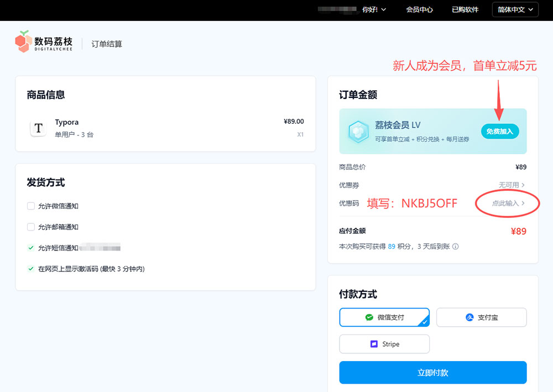Click the X1 quantity label
The width and height of the screenshot is (553, 392).
click(300, 135)
